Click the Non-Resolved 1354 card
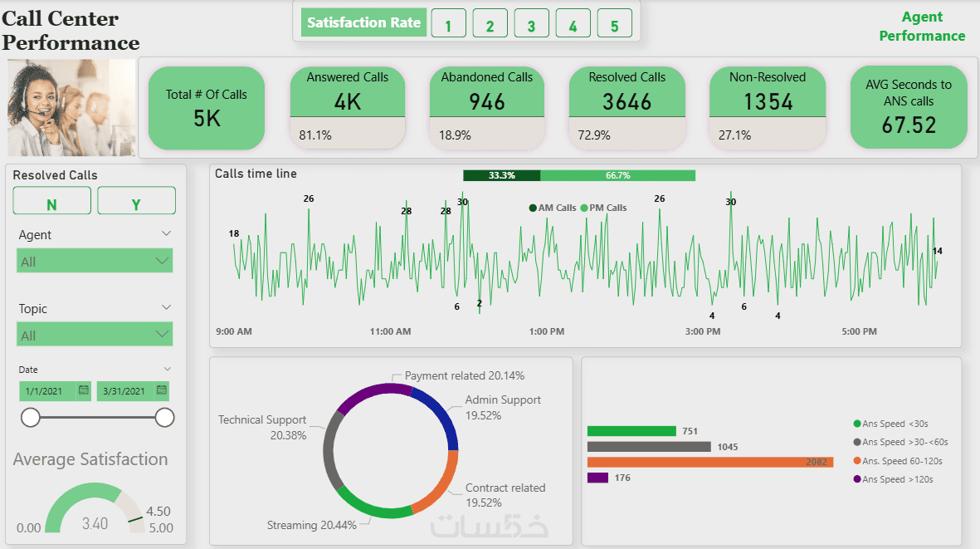 coord(768,108)
